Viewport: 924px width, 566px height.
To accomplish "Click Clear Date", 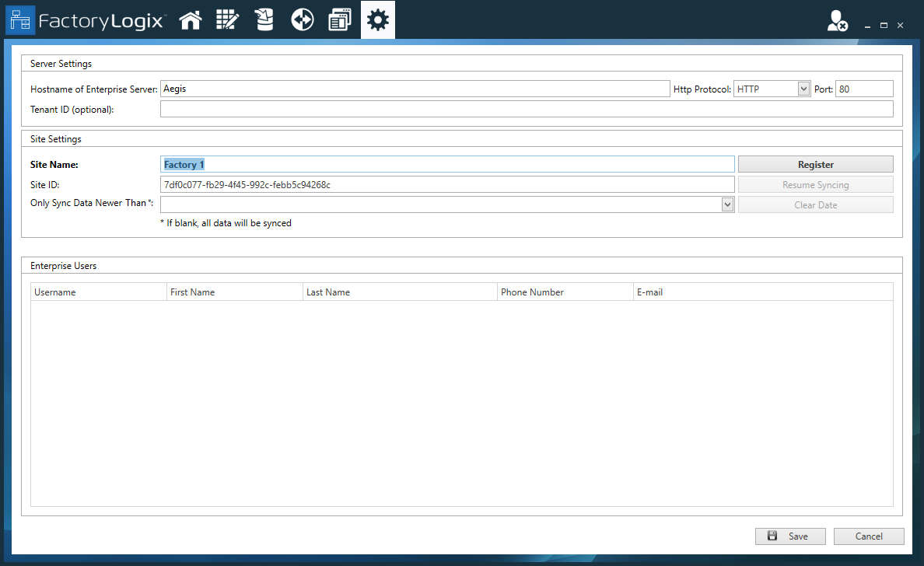I will coord(815,203).
